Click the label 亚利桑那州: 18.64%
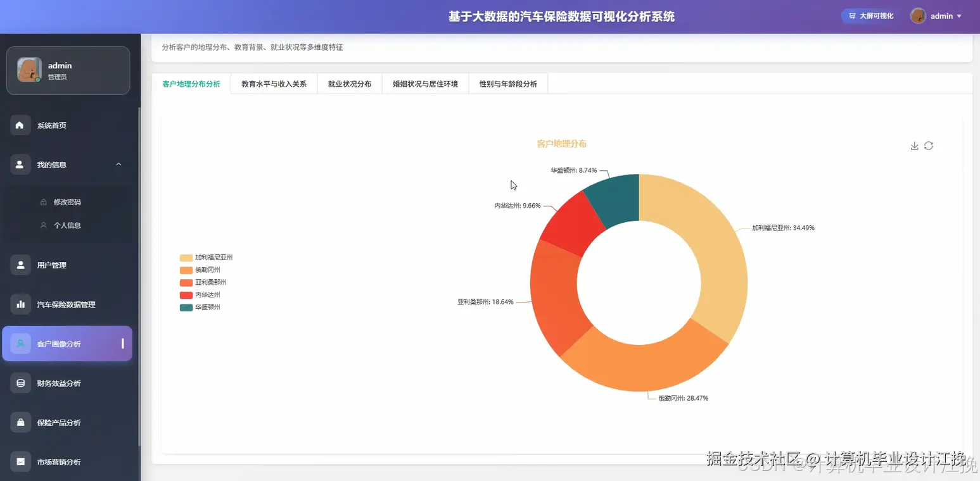 click(x=485, y=302)
